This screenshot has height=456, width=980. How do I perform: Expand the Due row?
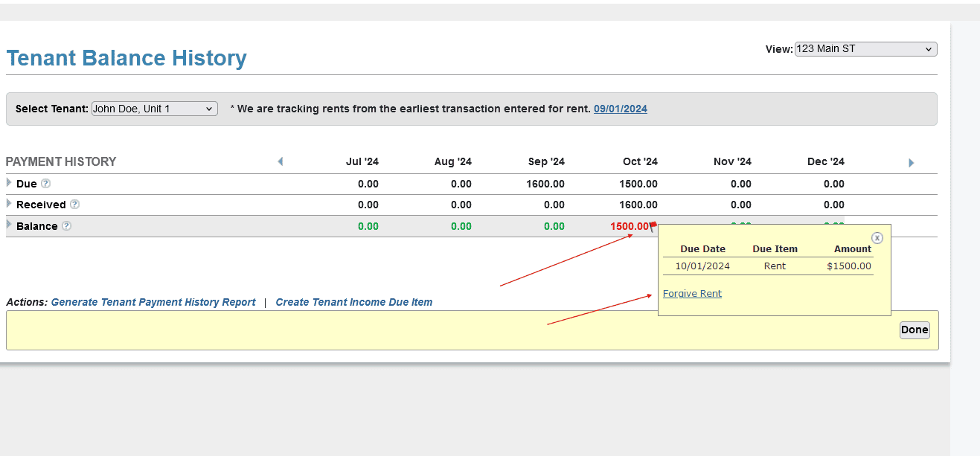tap(9, 183)
